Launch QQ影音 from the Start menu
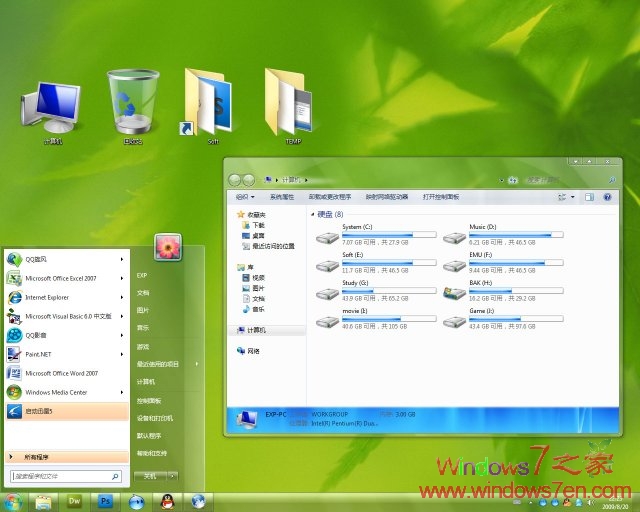This screenshot has height=512, width=640. pyautogui.click(x=67, y=335)
